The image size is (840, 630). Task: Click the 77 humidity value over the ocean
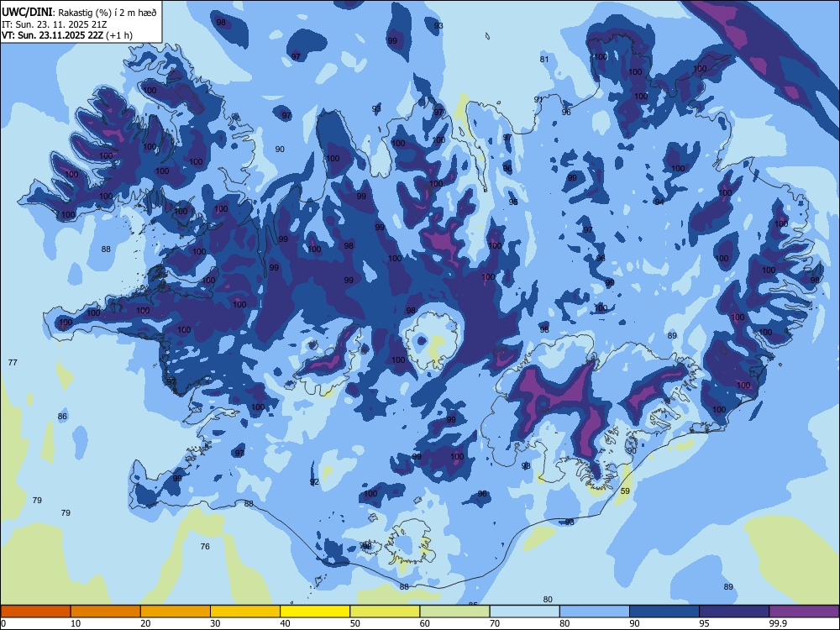(13, 362)
